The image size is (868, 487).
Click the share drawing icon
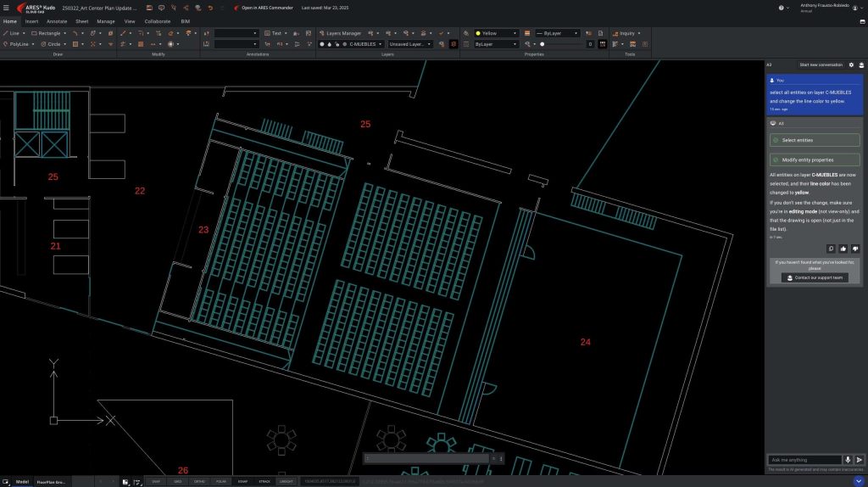tap(186, 8)
